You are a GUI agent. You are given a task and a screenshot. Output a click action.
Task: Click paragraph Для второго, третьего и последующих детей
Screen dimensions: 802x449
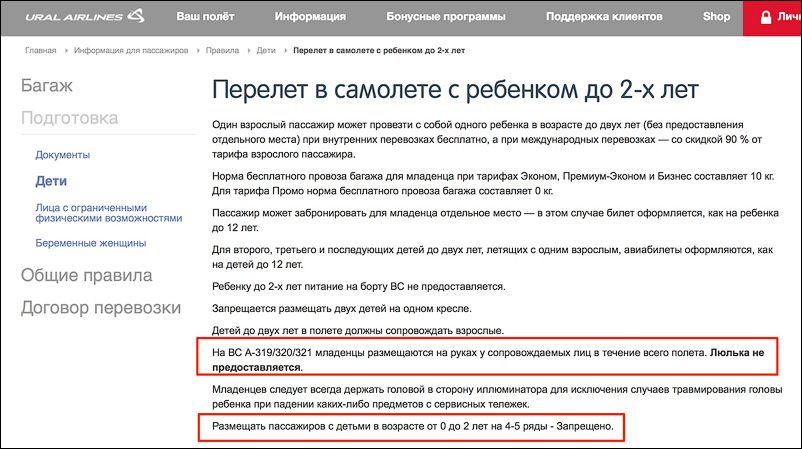click(x=493, y=257)
